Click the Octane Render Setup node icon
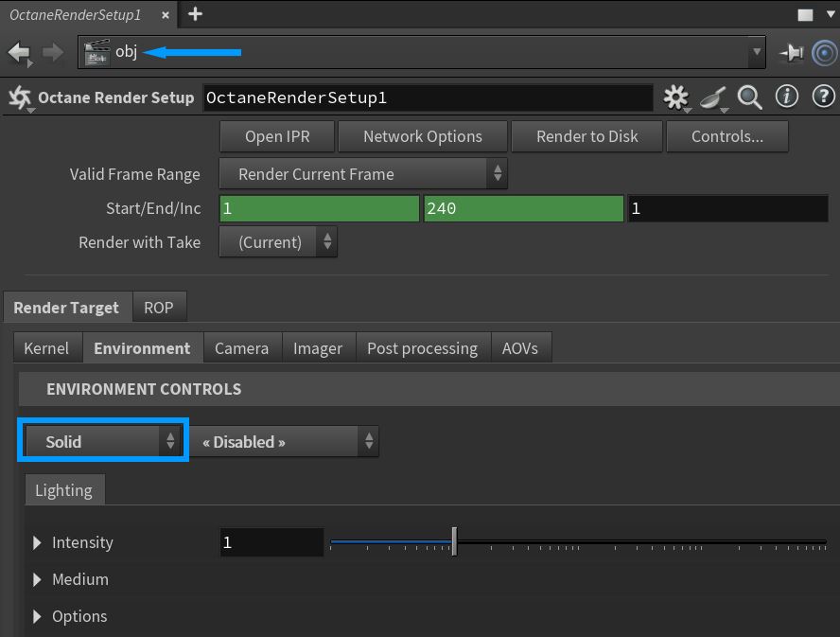Image resolution: width=840 pixels, height=637 pixels. click(20, 97)
